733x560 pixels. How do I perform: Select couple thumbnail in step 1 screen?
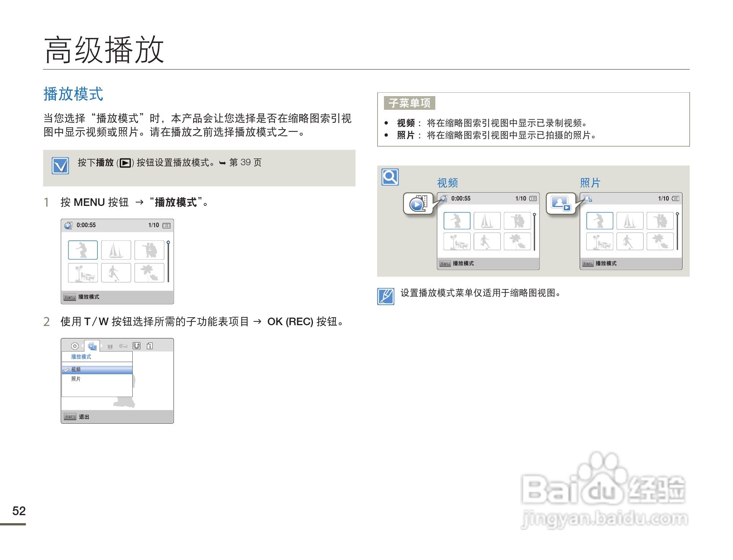(x=149, y=250)
